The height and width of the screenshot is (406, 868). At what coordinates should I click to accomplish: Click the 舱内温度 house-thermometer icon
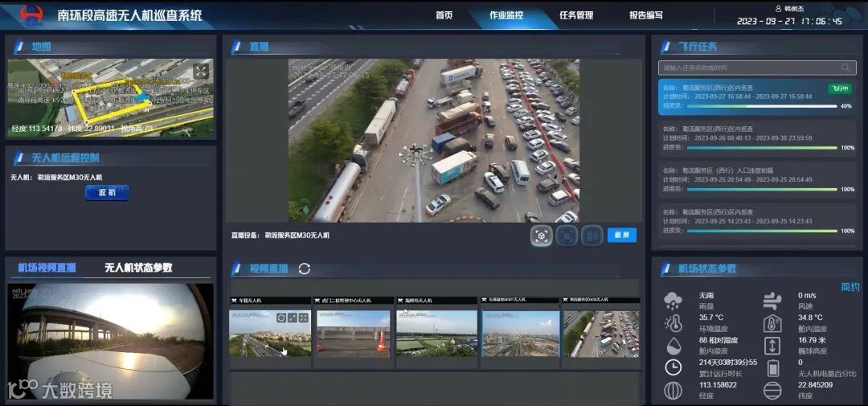click(772, 323)
